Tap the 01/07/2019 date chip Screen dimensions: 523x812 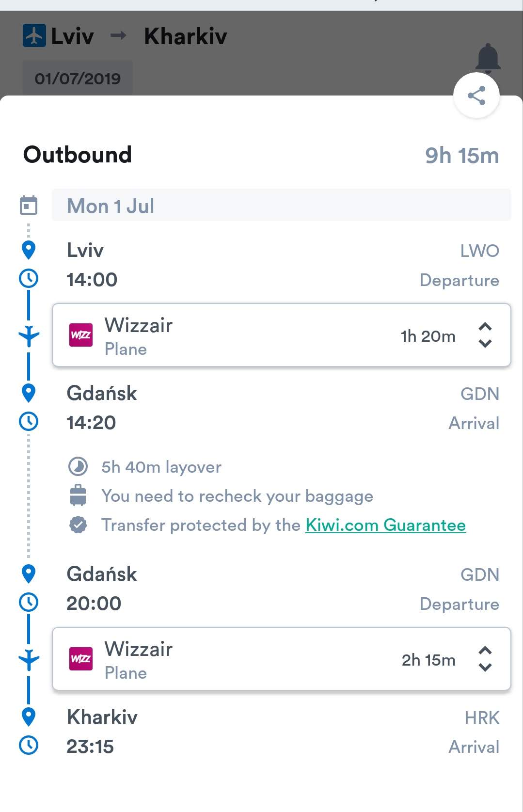click(x=78, y=79)
